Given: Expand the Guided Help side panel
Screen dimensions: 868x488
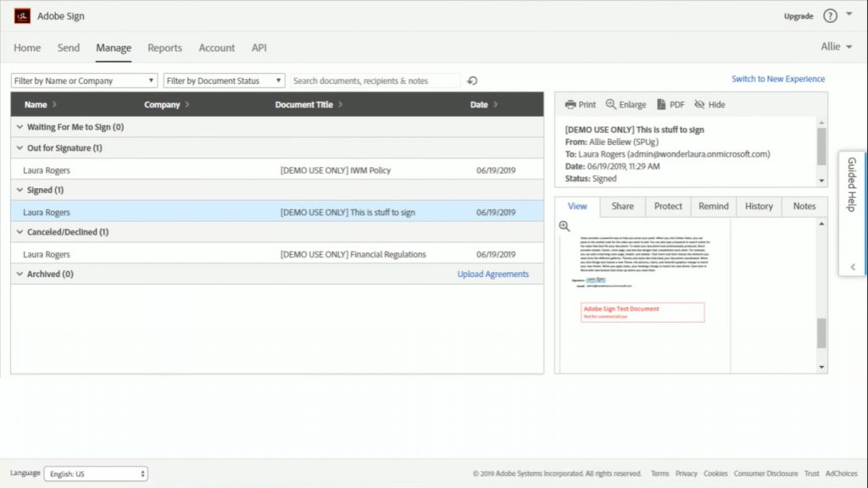Looking at the screenshot, I should coord(852,266).
